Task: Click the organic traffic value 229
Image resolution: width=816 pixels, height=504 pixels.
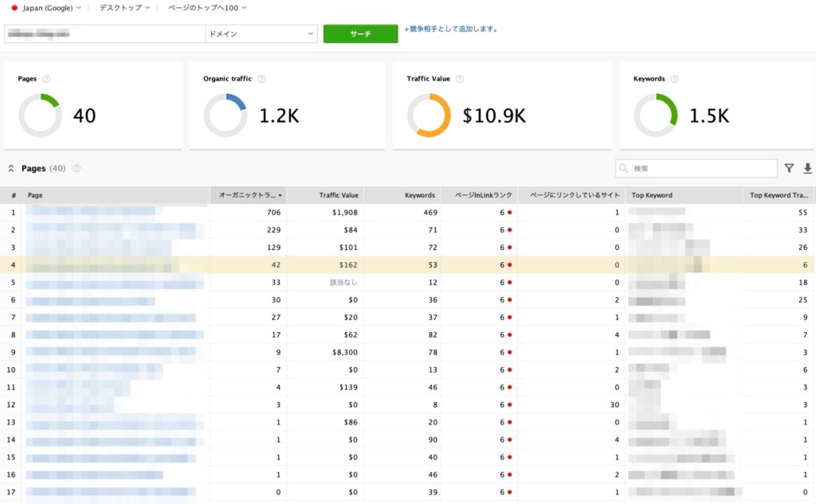Action: pos(274,230)
